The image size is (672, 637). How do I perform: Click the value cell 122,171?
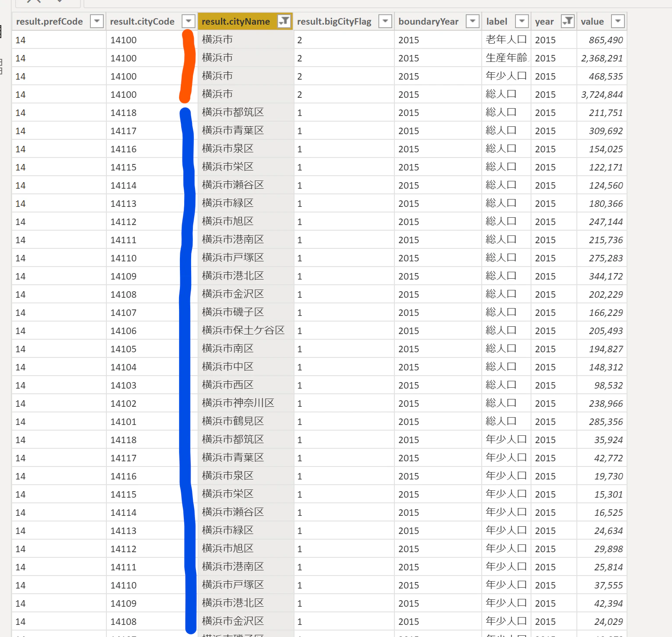(x=602, y=167)
